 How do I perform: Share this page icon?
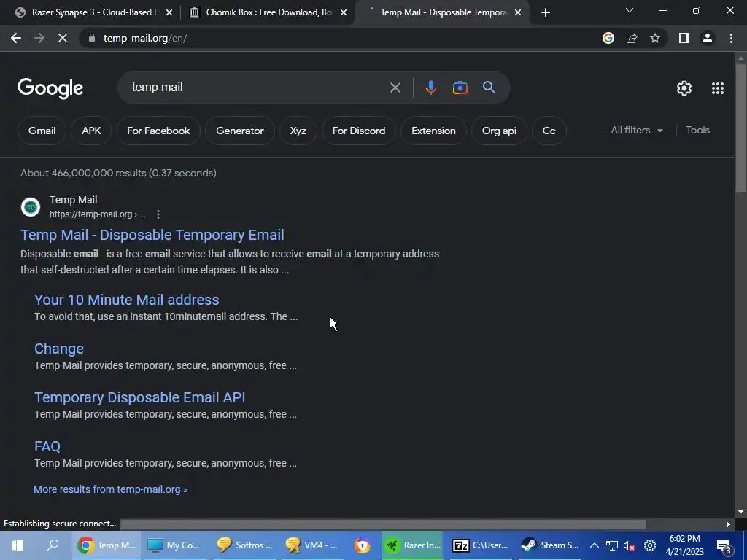632,38
